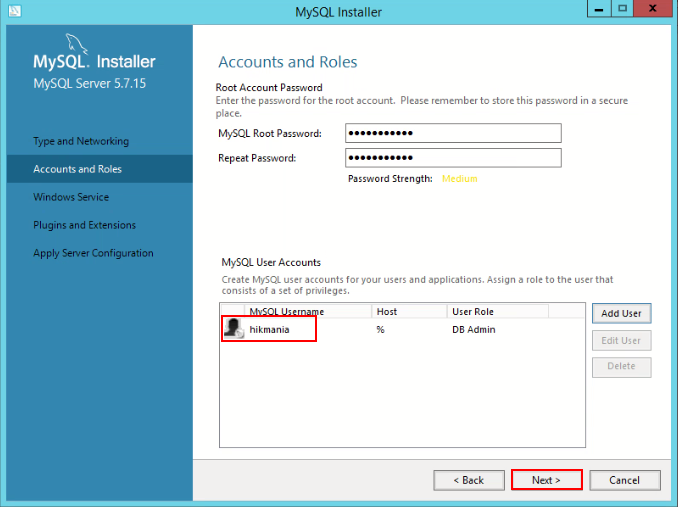Click the User Role column header
678x507 pixels.
498,311
